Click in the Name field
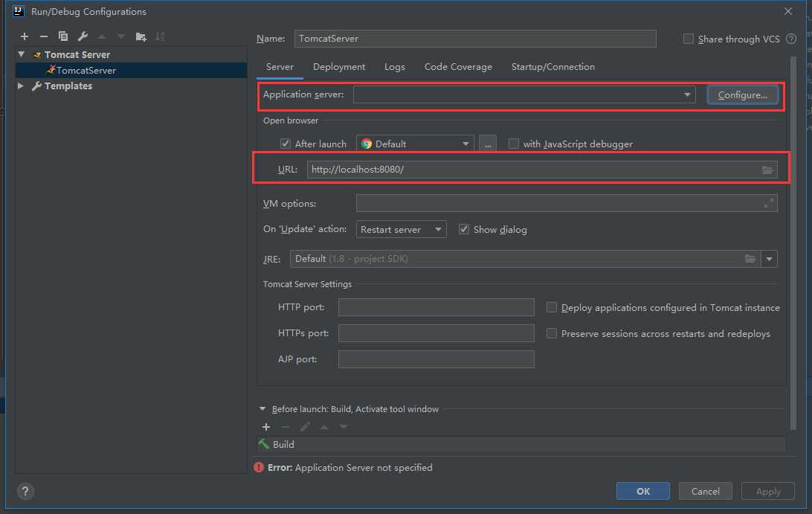Viewport: 812px width, 514px height. tap(475, 39)
